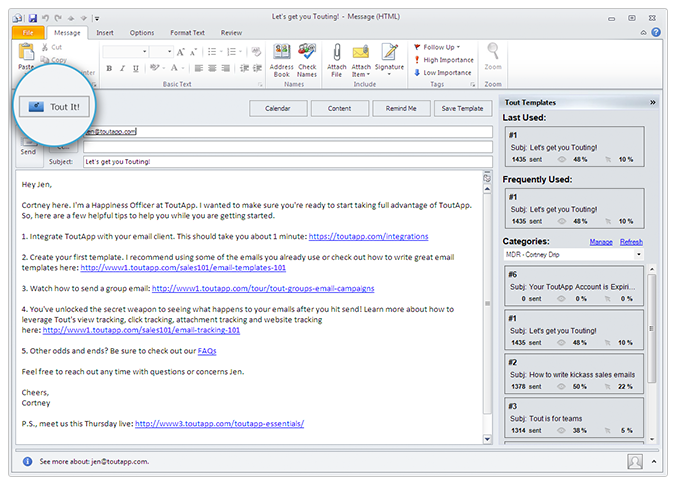
Task: Click the Refresh categories link
Action: (x=631, y=242)
